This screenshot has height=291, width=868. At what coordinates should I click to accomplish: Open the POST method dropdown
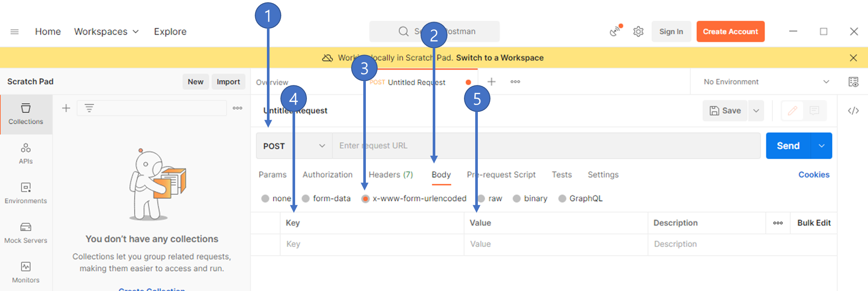click(x=294, y=146)
